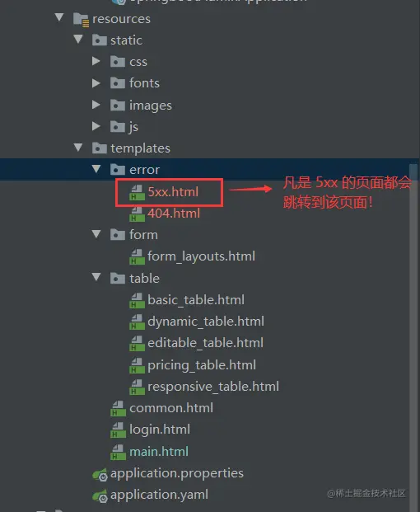Image resolution: width=420 pixels, height=512 pixels.
Task: Click the form_layouts.html file icon
Action: pyautogui.click(x=137, y=256)
